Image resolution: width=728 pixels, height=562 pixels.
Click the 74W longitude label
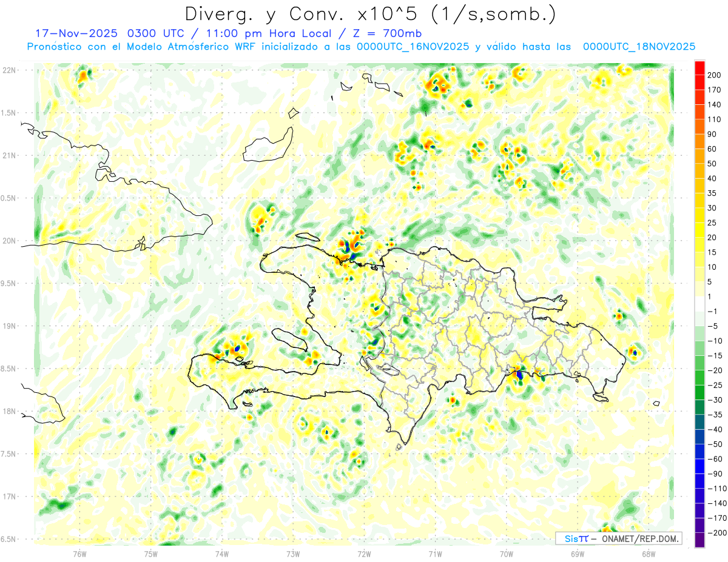[222, 554]
